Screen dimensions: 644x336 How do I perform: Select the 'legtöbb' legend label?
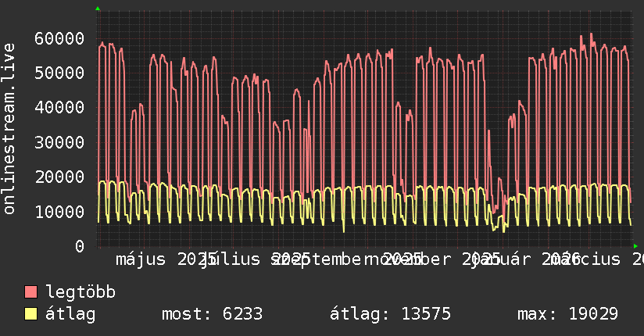[80, 293]
